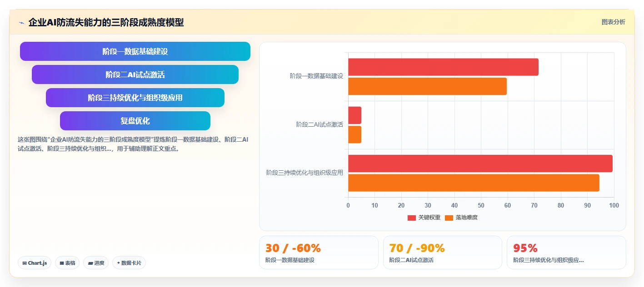Click the chart title 企业AI防流失能力的三阶段成熟度模型
644x287 pixels.
point(106,22)
